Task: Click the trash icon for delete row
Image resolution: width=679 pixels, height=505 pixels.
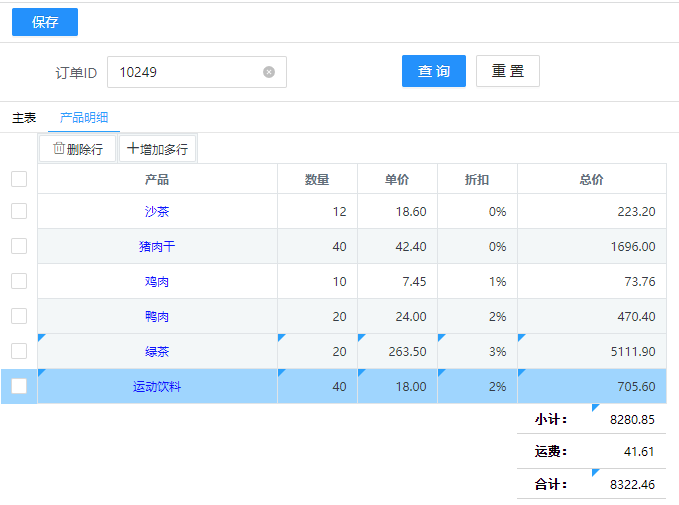Action: coord(58,149)
